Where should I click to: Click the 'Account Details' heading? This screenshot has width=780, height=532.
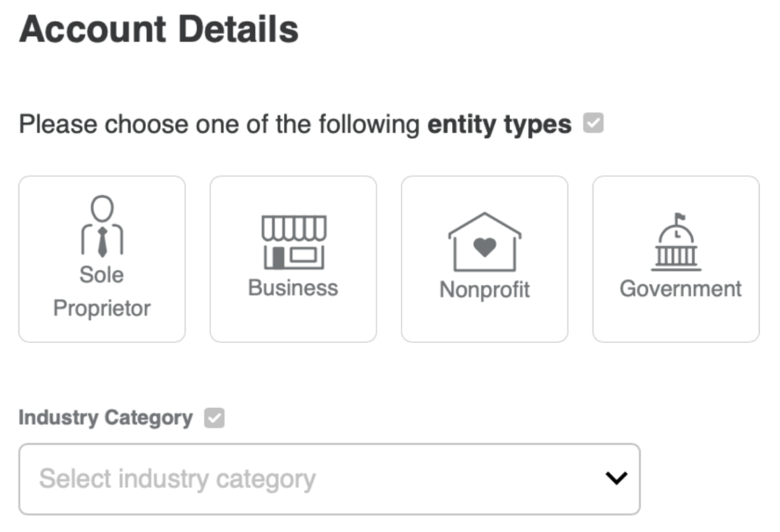[159, 30]
